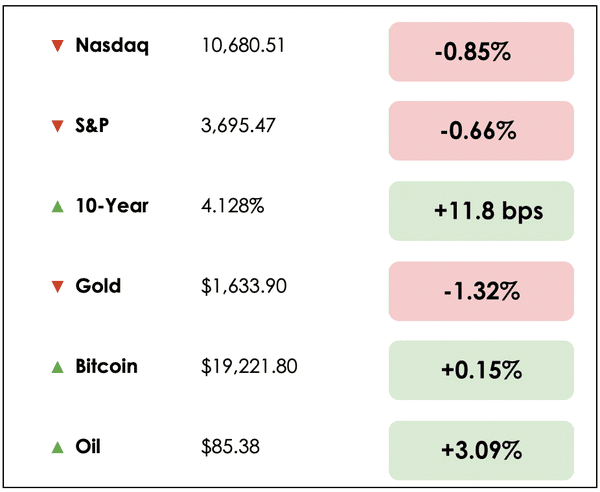Click the Gold price $1,633.90
This screenshot has width=600, height=492.
245,287
